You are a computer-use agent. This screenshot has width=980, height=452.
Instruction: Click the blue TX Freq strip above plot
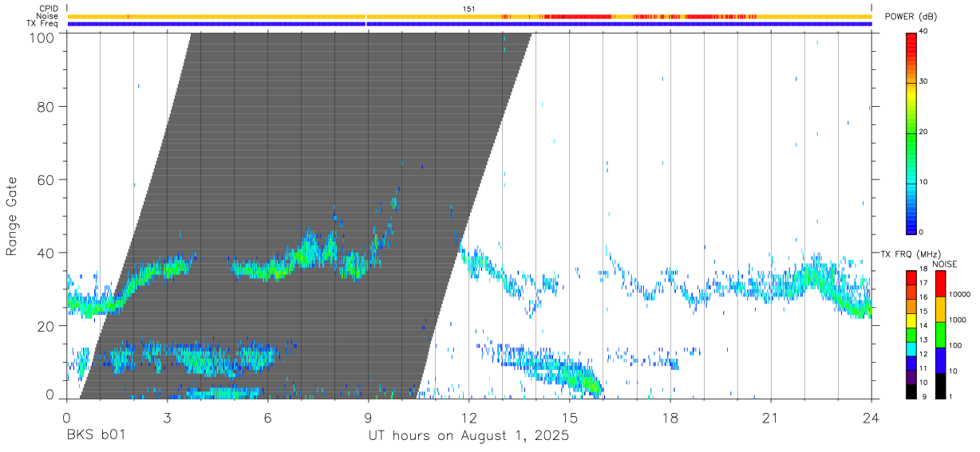(x=469, y=24)
